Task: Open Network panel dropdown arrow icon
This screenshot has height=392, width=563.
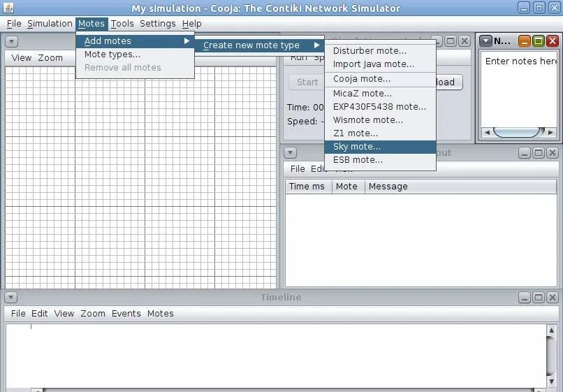Action: coord(11,42)
